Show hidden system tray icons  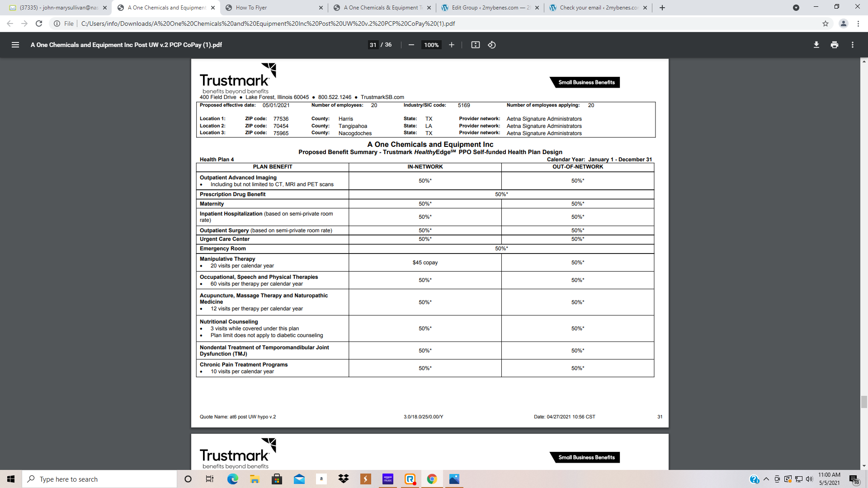pyautogui.click(x=766, y=479)
